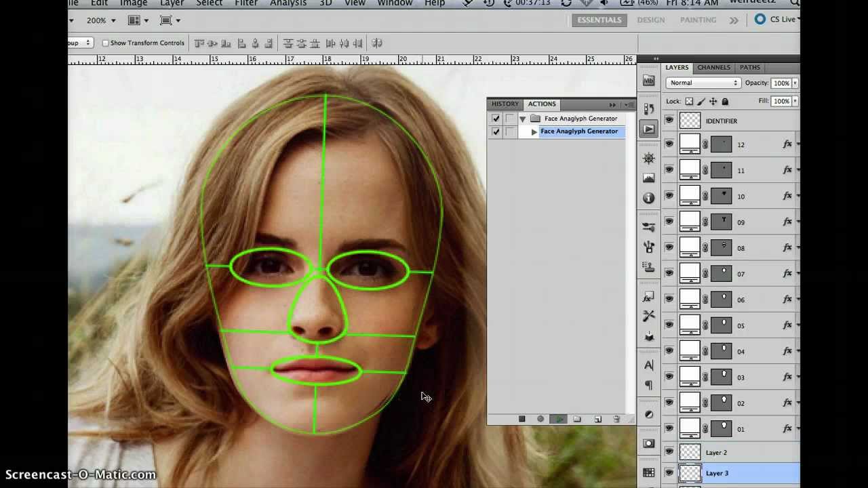Click Lock transparent pixels icon
The height and width of the screenshot is (488, 868).
tap(689, 102)
